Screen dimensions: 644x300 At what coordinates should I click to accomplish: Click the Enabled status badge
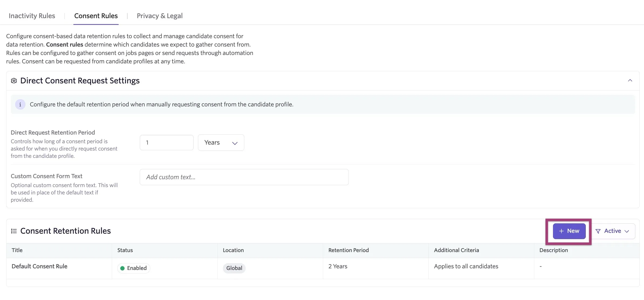[134, 268]
